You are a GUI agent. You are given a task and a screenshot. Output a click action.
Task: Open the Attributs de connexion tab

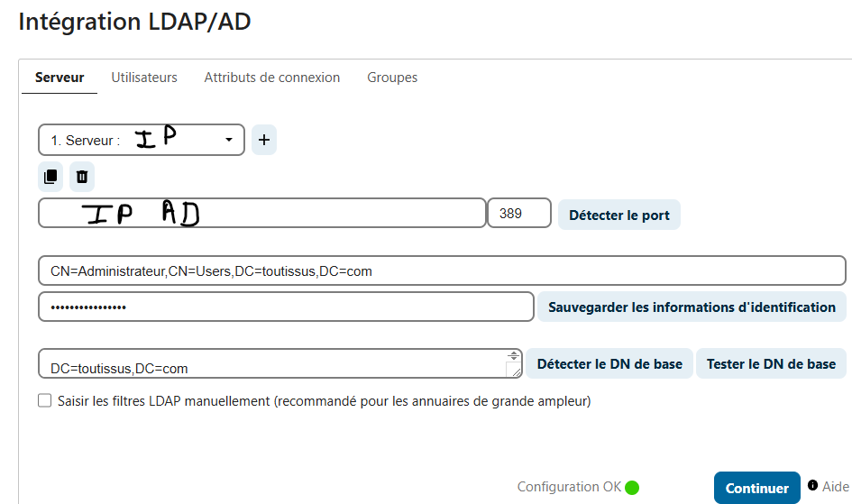pyautogui.click(x=272, y=78)
